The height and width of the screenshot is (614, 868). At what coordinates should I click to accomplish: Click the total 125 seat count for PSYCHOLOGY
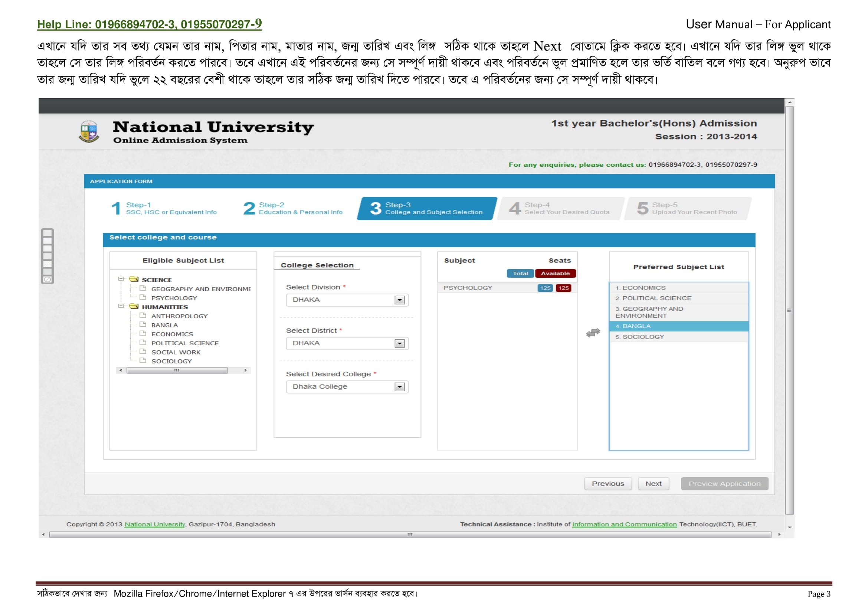pos(545,288)
